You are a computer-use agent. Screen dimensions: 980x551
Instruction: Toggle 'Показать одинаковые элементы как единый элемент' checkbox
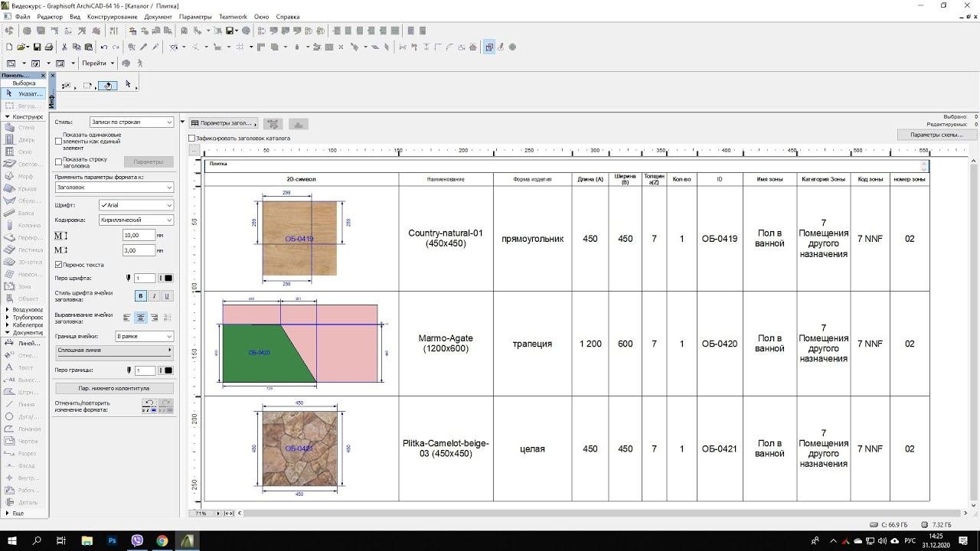(58, 142)
